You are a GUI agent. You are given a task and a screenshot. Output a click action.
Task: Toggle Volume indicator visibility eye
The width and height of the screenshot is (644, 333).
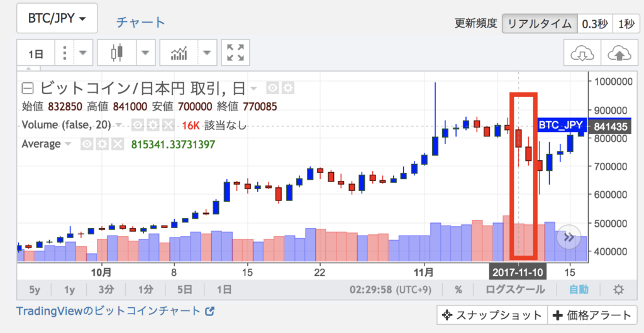click(x=138, y=125)
